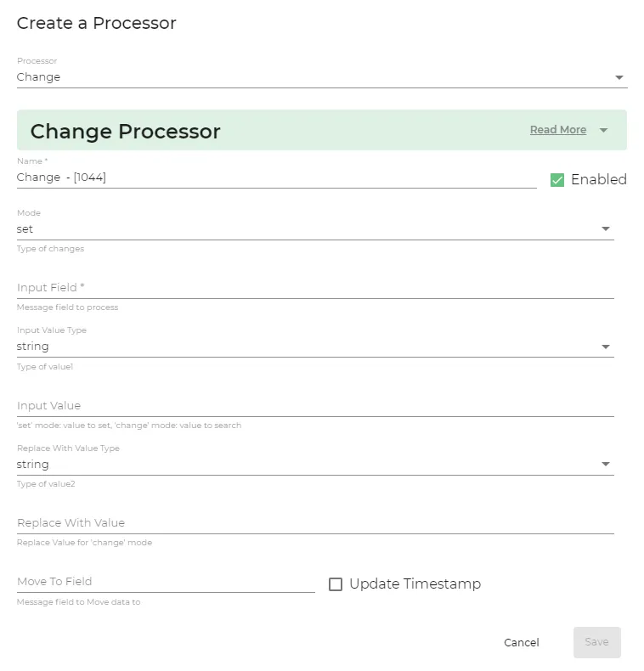Image resolution: width=644 pixels, height=671 pixels.
Task: Open the Mode dropdown arrow
Action: tap(606, 229)
